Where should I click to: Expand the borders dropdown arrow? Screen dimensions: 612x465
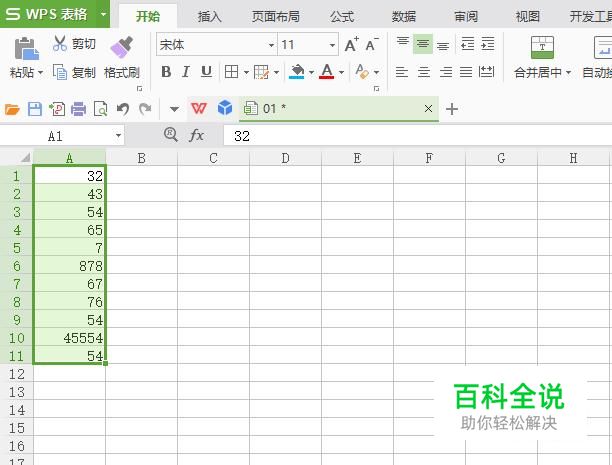[246, 72]
